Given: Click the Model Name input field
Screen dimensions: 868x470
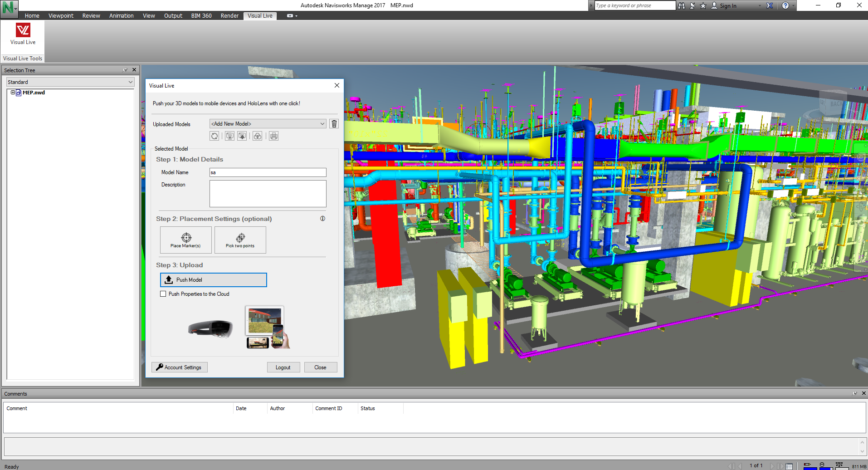Looking at the screenshot, I should click(x=268, y=172).
